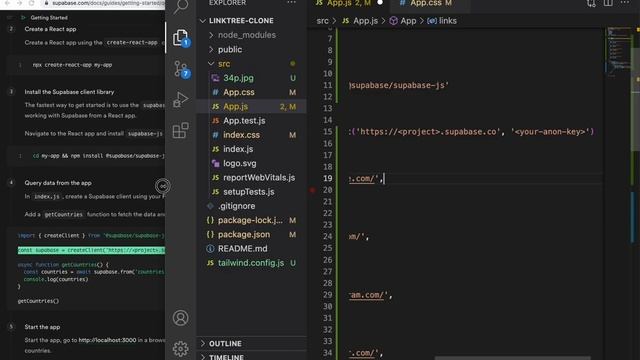Open the Accounts icon in activity bar
Viewport: 640px width, 360px height.
(180, 318)
